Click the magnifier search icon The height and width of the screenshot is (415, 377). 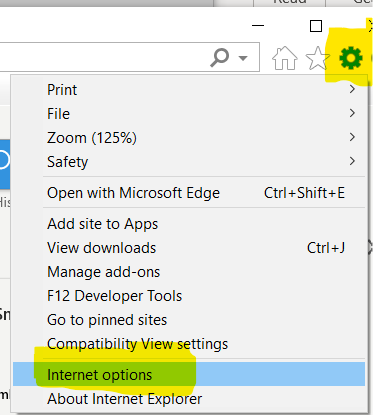point(220,58)
